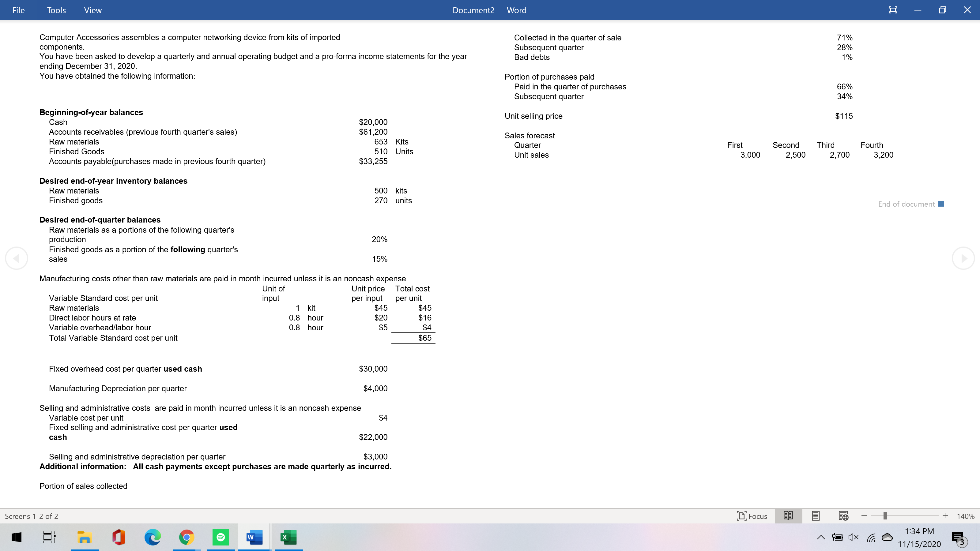Click the zoom in plus button
Viewport: 980px width, 551px height.
[x=945, y=515]
